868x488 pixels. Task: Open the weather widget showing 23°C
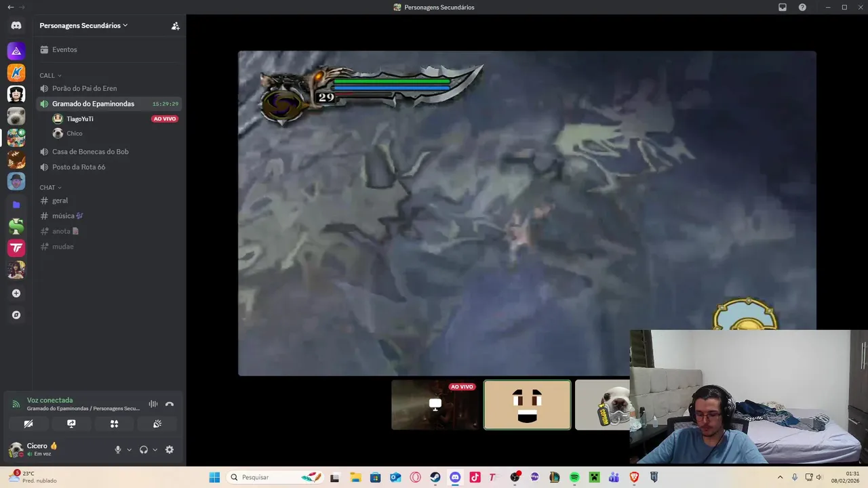(33, 477)
